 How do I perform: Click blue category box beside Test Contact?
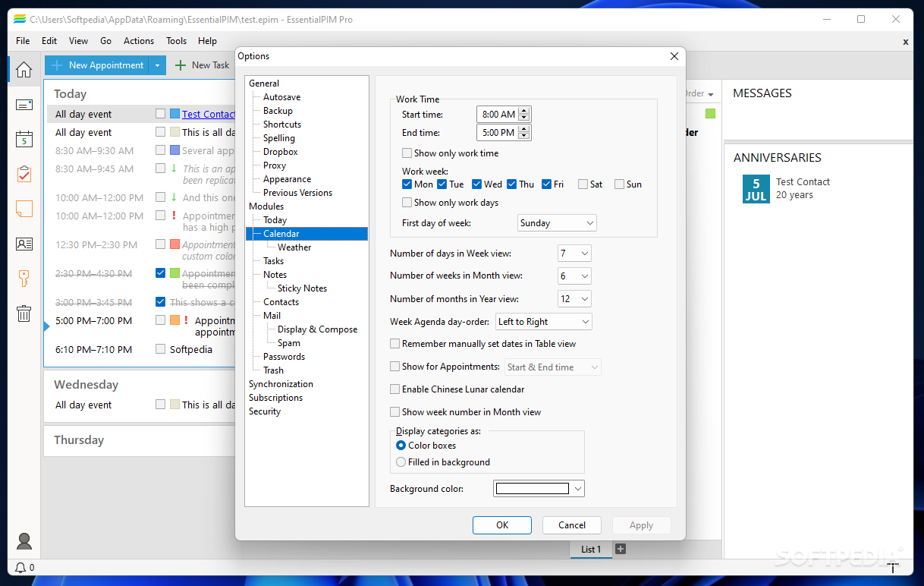(174, 114)
